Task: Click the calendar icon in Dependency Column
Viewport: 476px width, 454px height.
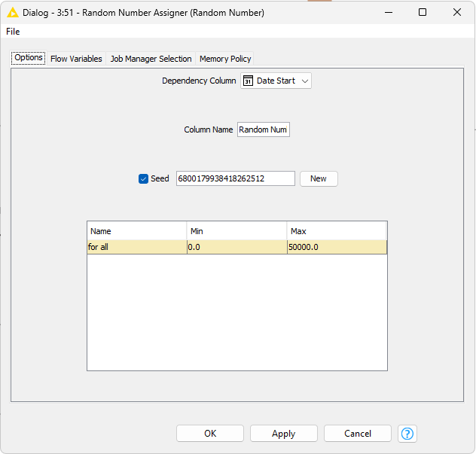Action: coord(248,81)
